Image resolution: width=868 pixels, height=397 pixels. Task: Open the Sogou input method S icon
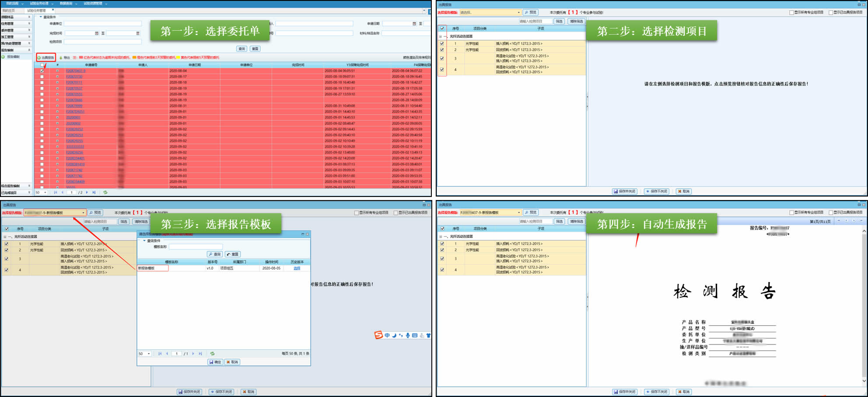[378, 335]
